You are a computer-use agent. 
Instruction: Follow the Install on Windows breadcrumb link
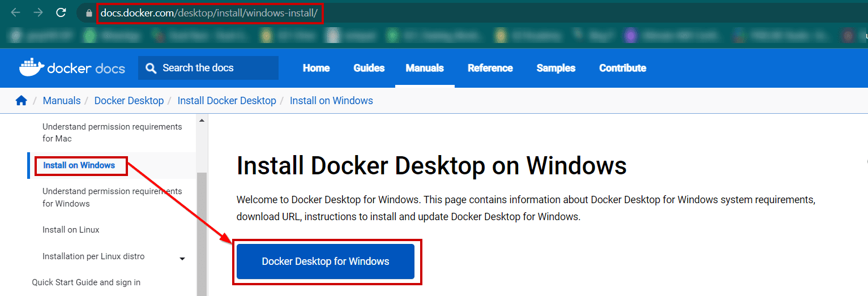click(331, 101)
